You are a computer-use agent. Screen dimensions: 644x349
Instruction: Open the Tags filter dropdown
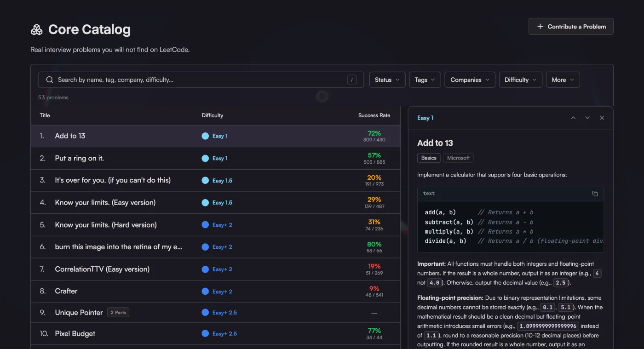(x=425, y=80)
